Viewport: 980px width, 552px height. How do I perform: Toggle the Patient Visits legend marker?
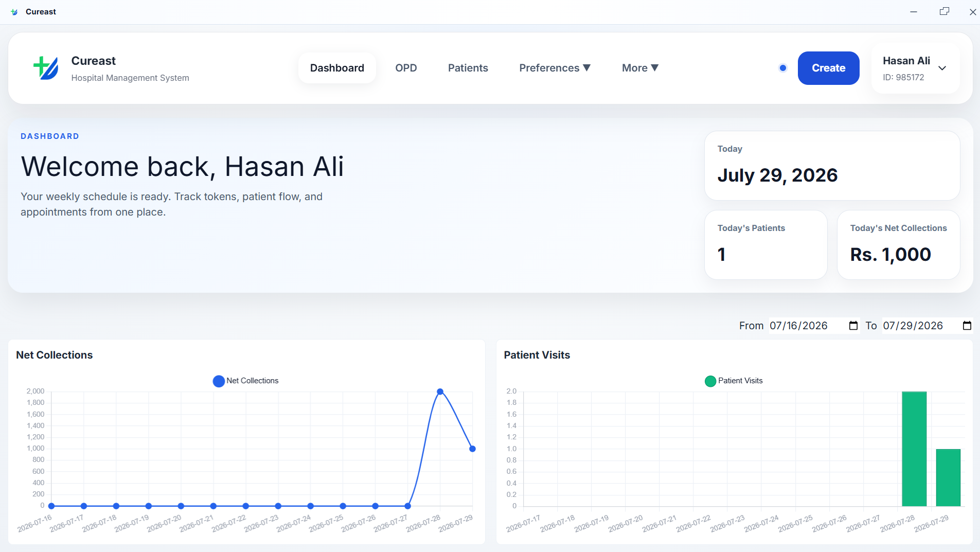click(710, 381)
